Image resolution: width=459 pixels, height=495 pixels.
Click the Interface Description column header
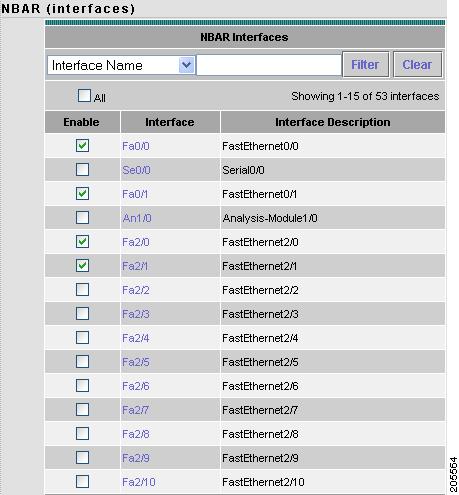tap(333, 122)
